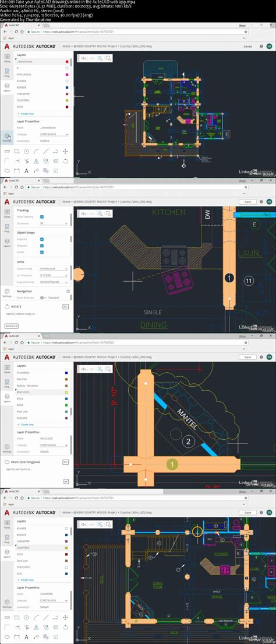
Task: Select the Revision Cloud tool in the Saved-status frame
Action: 7,170
